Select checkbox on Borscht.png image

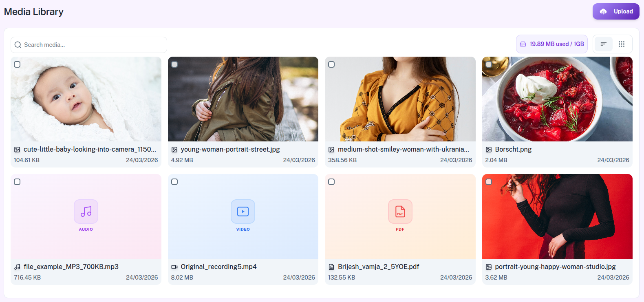point(489,64)
